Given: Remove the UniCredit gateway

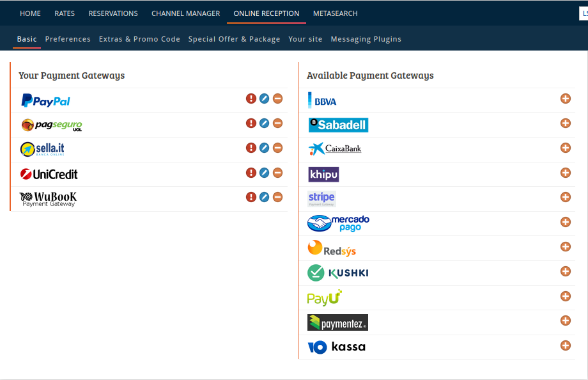Looking at the screenshot, I should tap(277, 173).
